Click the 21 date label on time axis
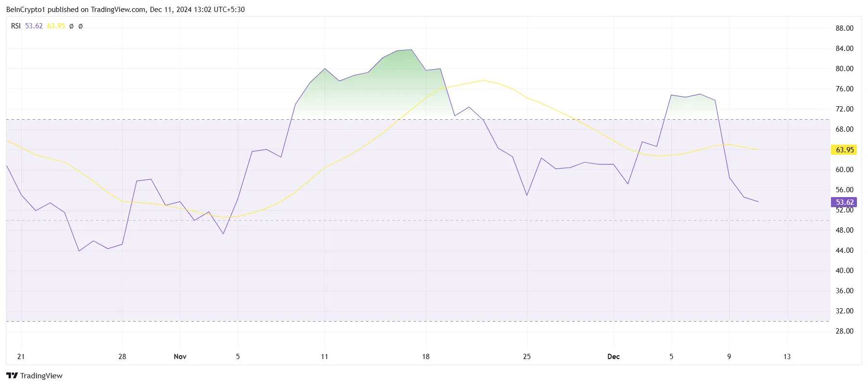The image size is (868, 386). 21,357
